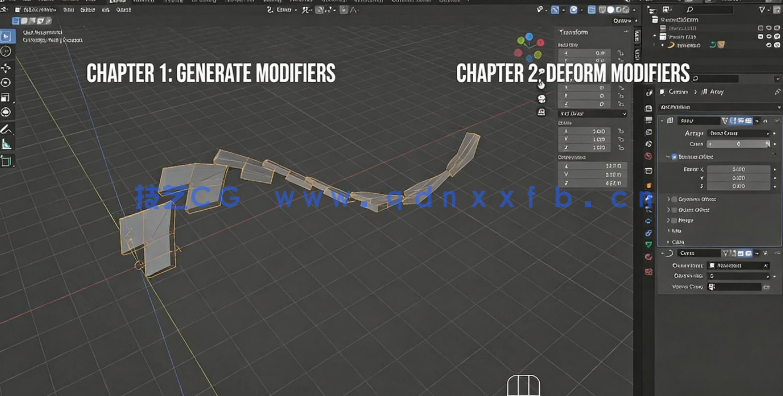Select the Add Cube tool
Viewport: 783px width, 396px height.
(x=6, y=161)
